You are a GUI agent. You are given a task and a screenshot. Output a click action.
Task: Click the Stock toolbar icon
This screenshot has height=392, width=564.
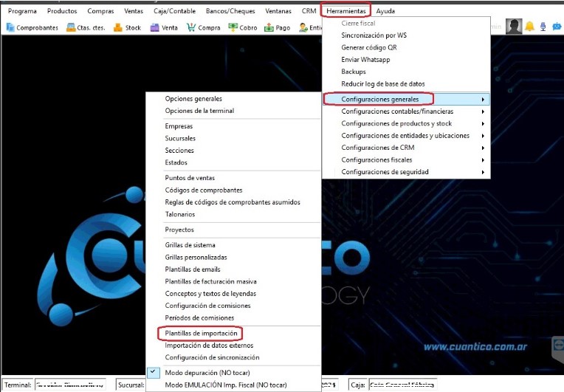(x=128, y=27)
